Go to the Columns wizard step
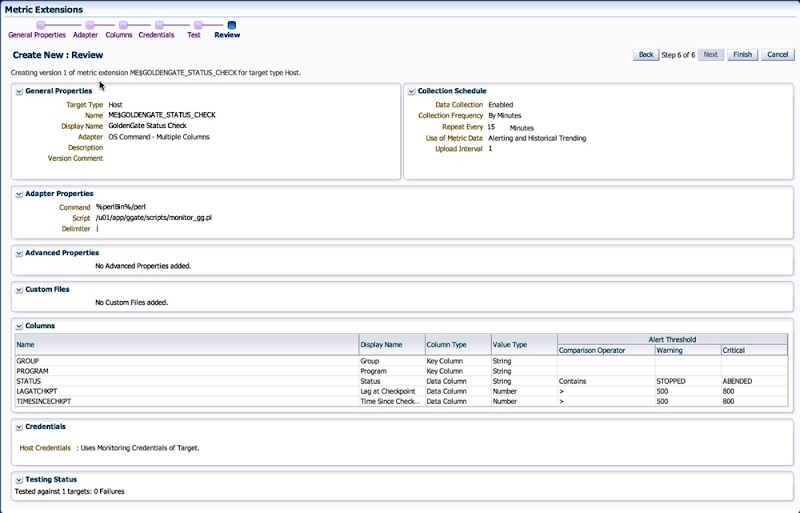The image size is (800, 513). coord(118,34)
